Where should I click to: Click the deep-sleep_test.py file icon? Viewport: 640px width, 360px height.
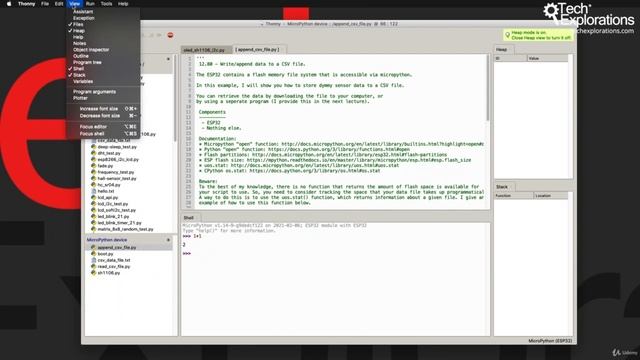pyautogui.click(x=93, y=147)
